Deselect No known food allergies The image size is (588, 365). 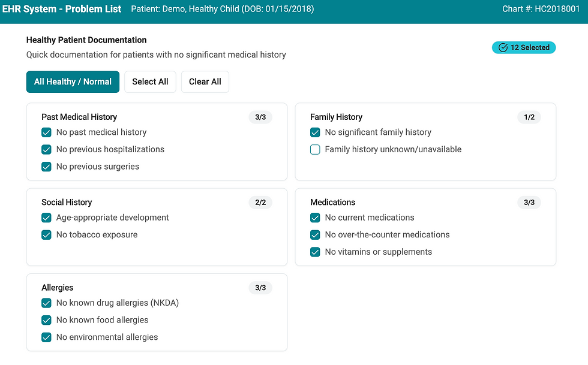(46, 321)
